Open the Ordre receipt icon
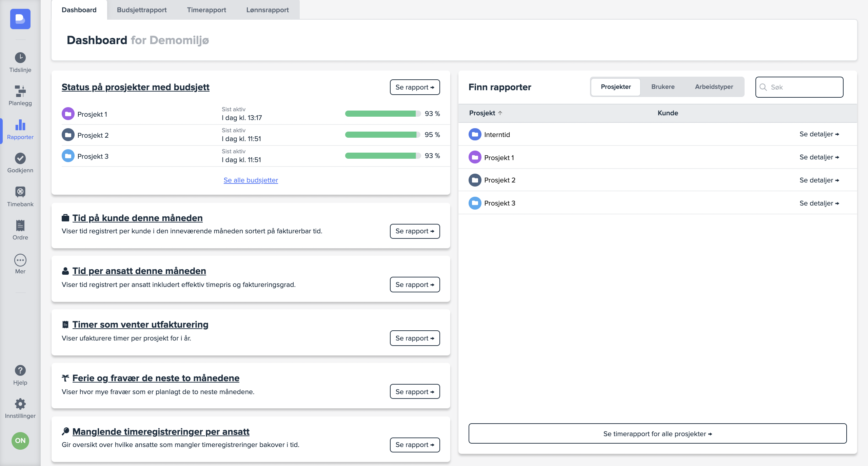This screenshot has height=466, width=868. (x=20, y=226)
